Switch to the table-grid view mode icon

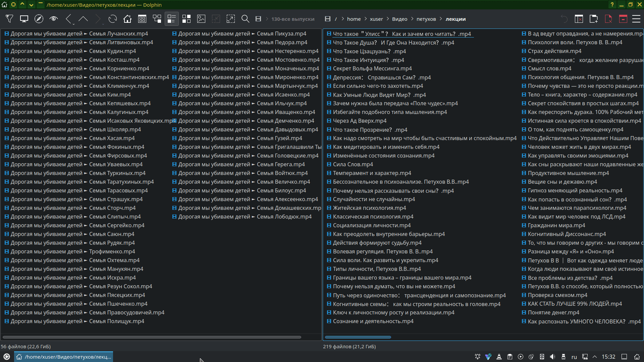point(142,19)
